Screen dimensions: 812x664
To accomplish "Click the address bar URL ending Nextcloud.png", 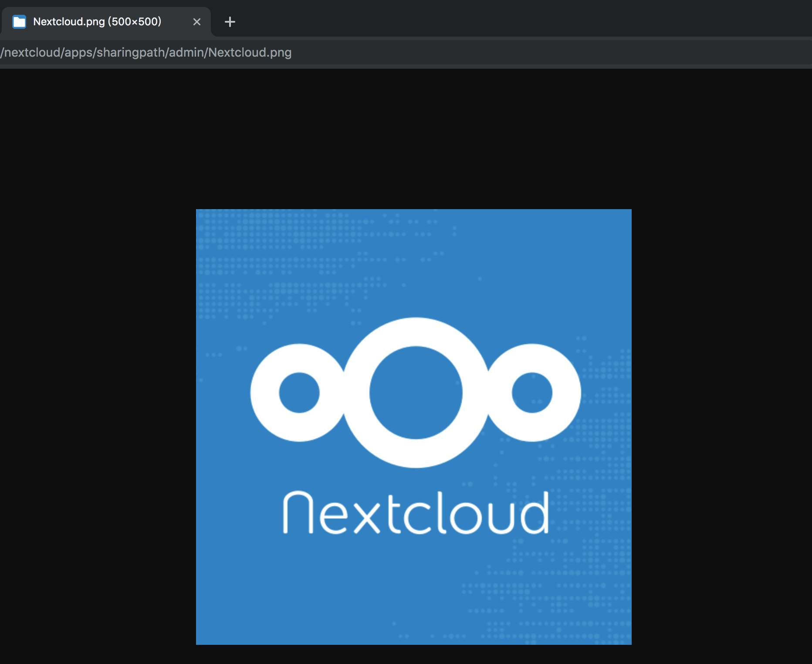I will [146, 53].
